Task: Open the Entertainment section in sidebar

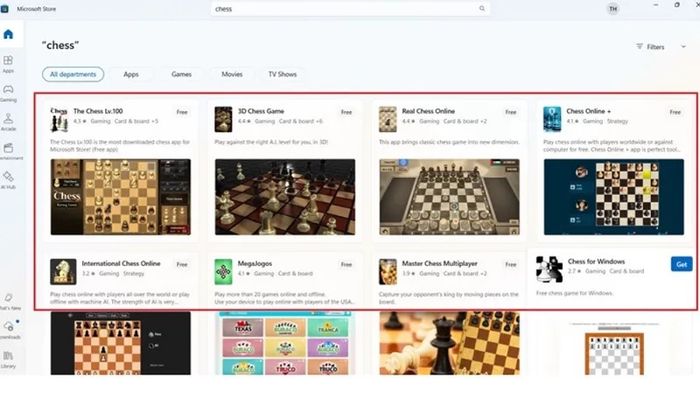Action: point(8,151)
